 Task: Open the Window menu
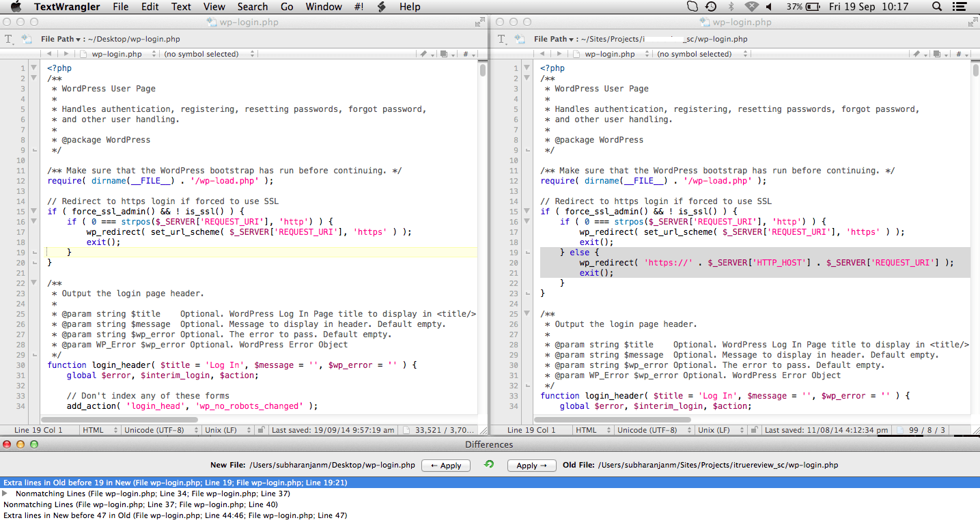pos(324,7)
